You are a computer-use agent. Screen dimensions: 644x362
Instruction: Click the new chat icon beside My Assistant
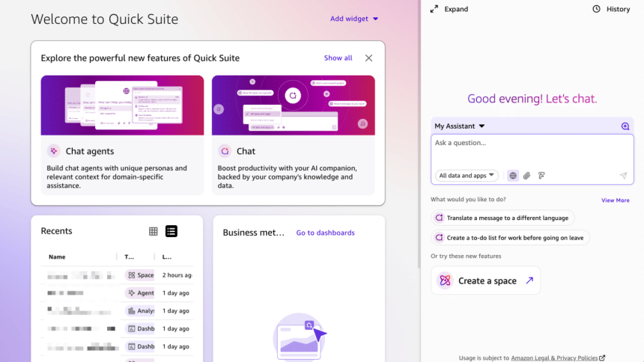pos(625,126)
